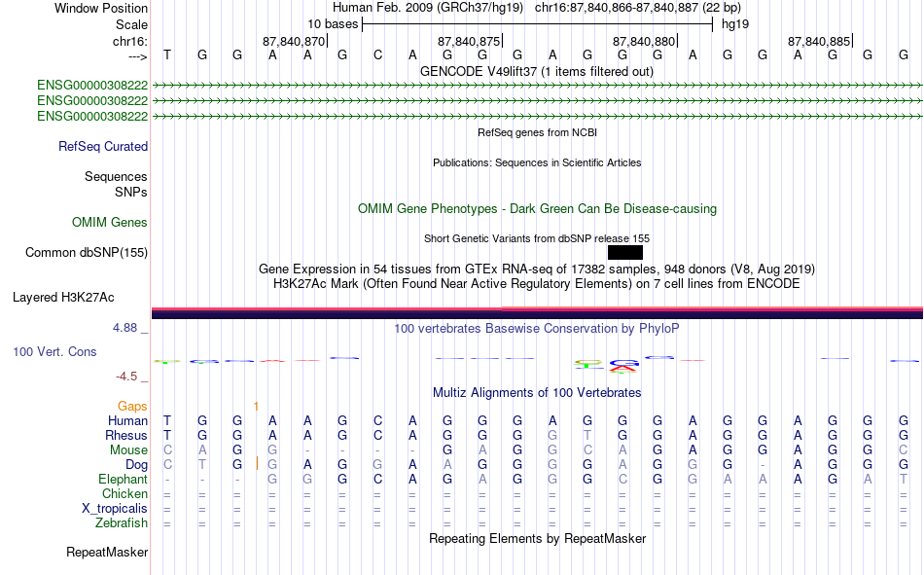Click the black dbSNP variant item

625,252
